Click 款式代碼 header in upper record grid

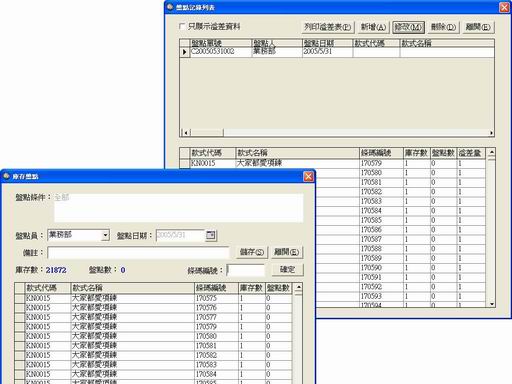[x=376, y=43]
